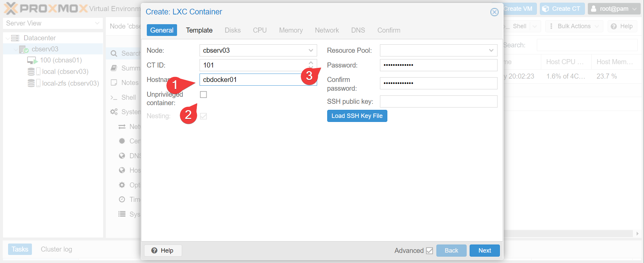
Task: Click the cbserv03 node icon
Action: pos(24,49)
